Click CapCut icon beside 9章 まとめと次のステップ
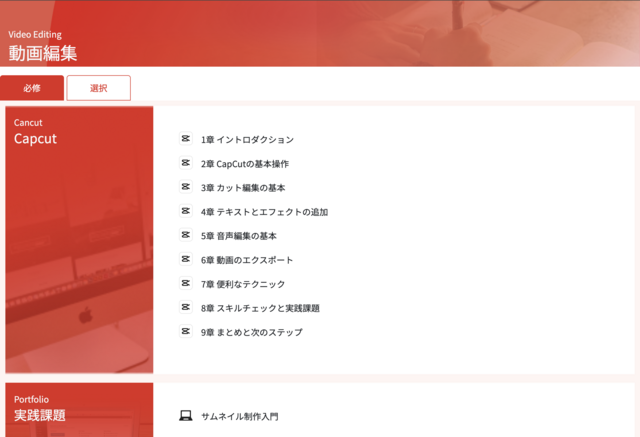640x437 pixels. coord(185,331)
